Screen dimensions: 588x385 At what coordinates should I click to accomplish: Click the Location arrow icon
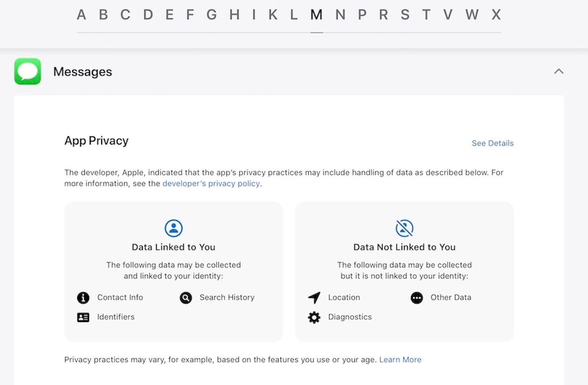314,298
